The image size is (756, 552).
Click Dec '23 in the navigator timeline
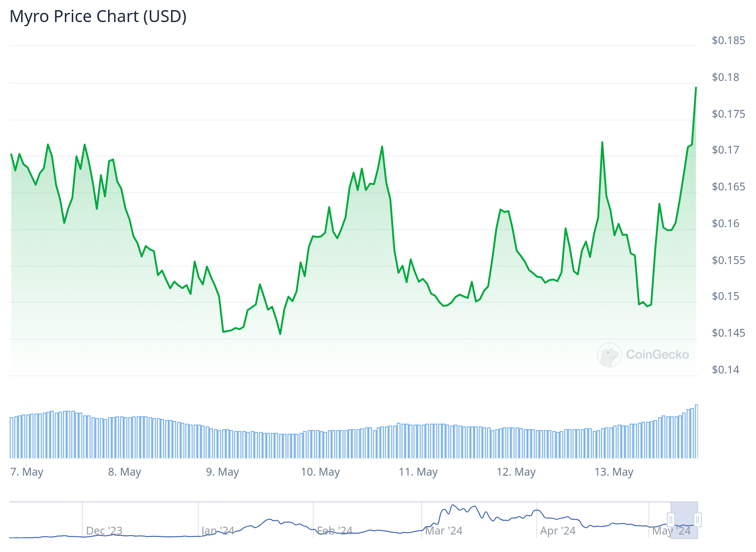[x=104, y=531]
